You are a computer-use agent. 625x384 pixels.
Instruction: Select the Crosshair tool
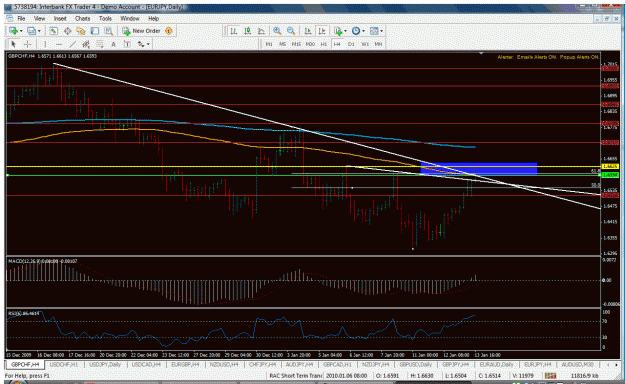[x=28, y=44]
